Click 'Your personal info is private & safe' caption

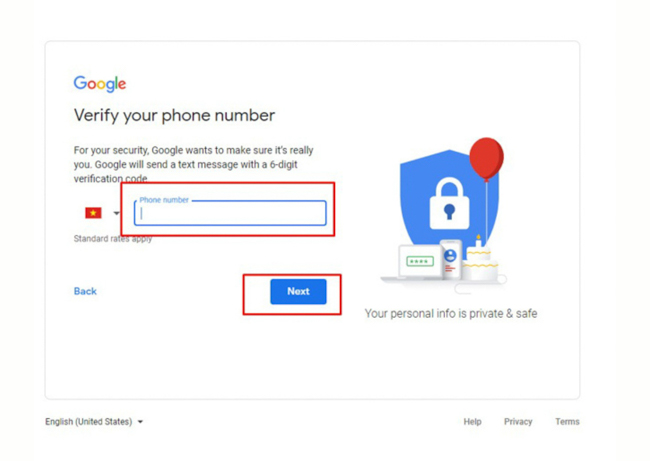[451, 313]
